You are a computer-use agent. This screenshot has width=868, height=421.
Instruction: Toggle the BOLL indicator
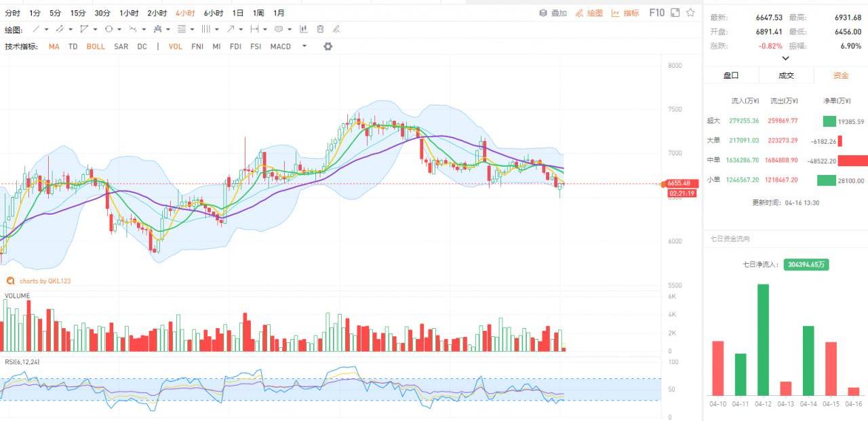click(x=96, y=47)
